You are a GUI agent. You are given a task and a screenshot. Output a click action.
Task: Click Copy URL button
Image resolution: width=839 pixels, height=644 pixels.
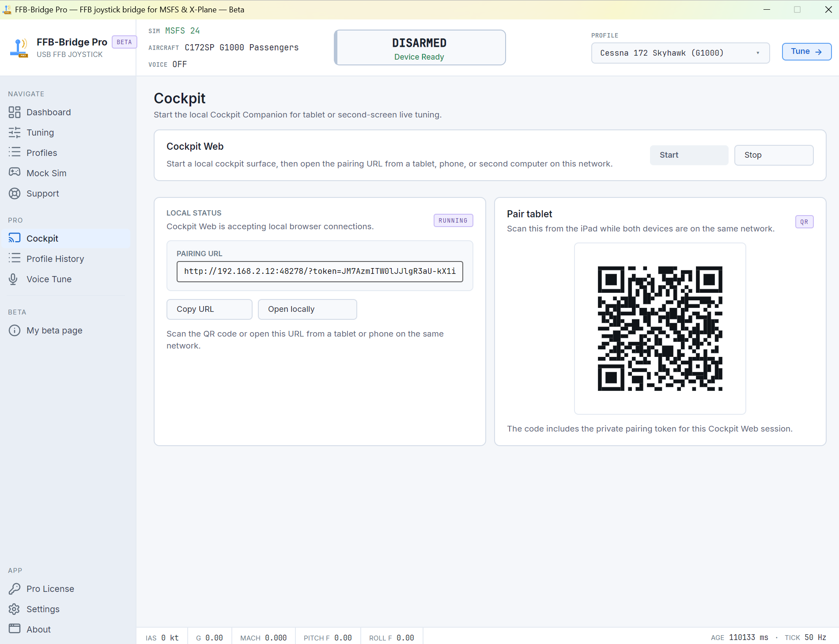point(209,309)
